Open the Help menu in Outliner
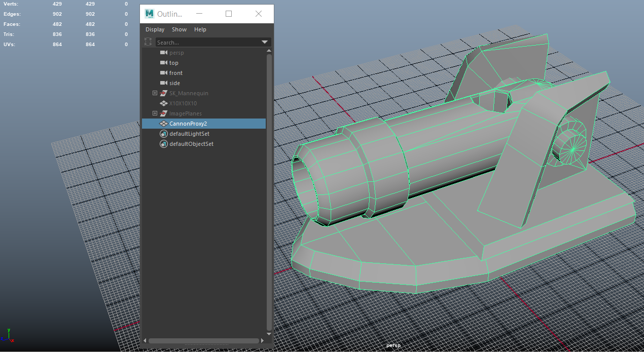The height and width of the screenshot is (352, 644). click(x=200, y=29)
